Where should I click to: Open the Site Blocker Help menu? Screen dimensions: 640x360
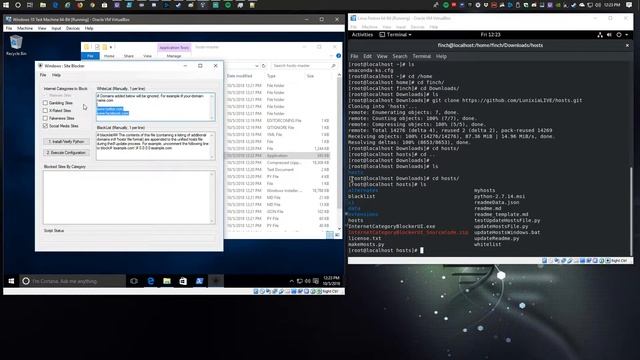(56, 75)
